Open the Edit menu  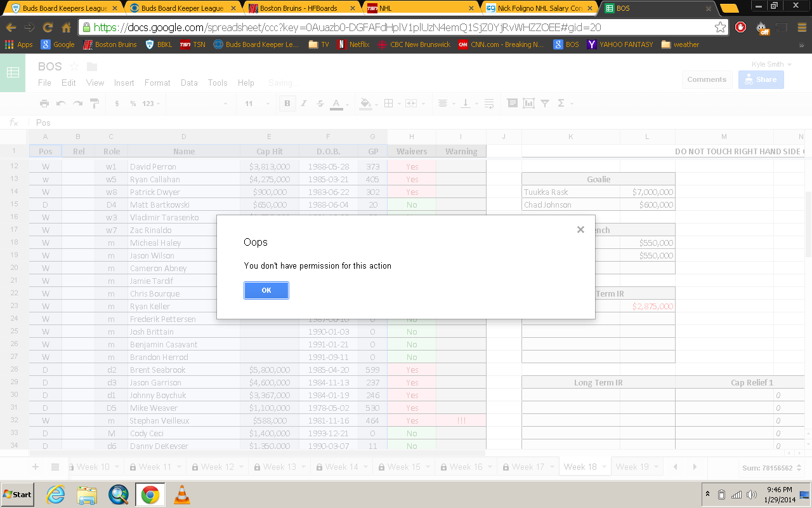(x=69, y=83)
